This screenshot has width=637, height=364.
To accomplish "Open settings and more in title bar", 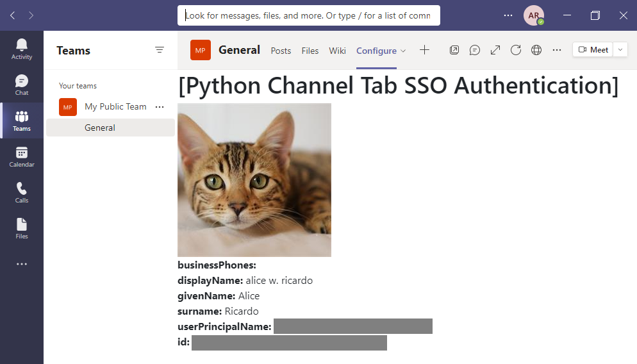I will pyautogui.click(x=508, y=15).
